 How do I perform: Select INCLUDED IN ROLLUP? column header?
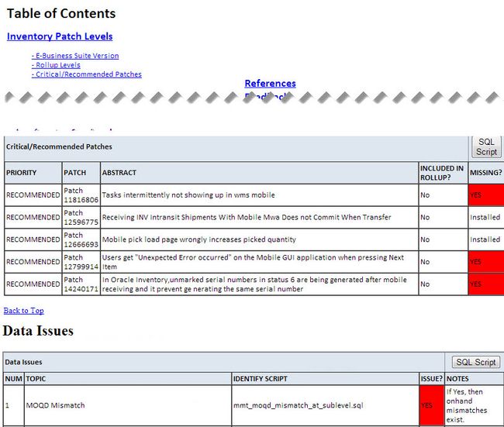[444, 173]
